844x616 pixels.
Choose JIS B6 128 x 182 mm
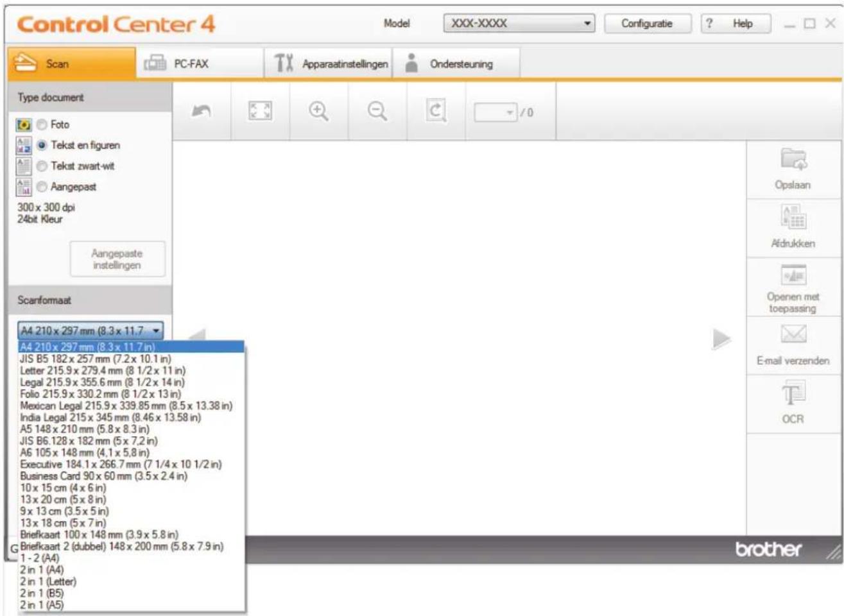pos(132,441)
